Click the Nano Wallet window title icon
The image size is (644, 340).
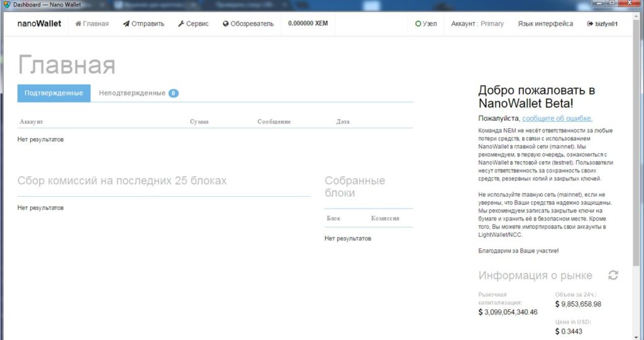click(x=7, y=4)
